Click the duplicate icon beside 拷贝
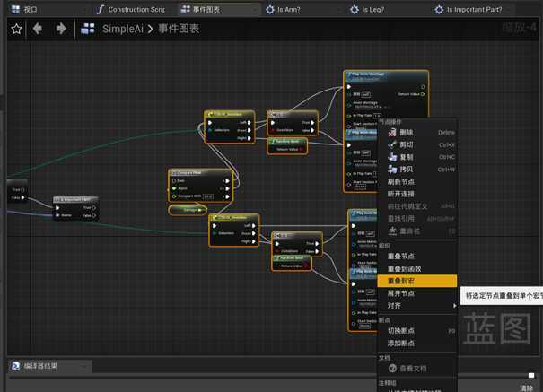Viewport: 543px width, 392px height. click(392, 170)
